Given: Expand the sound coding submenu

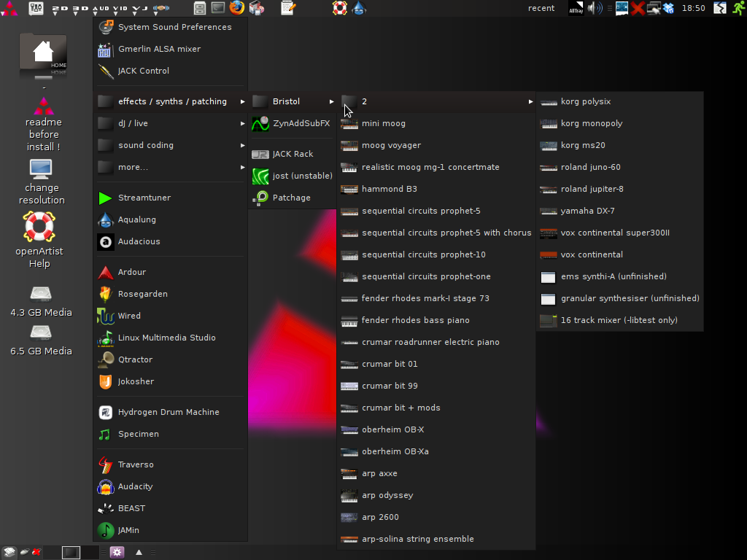Looking at the screenshot, I should point(171,145).
